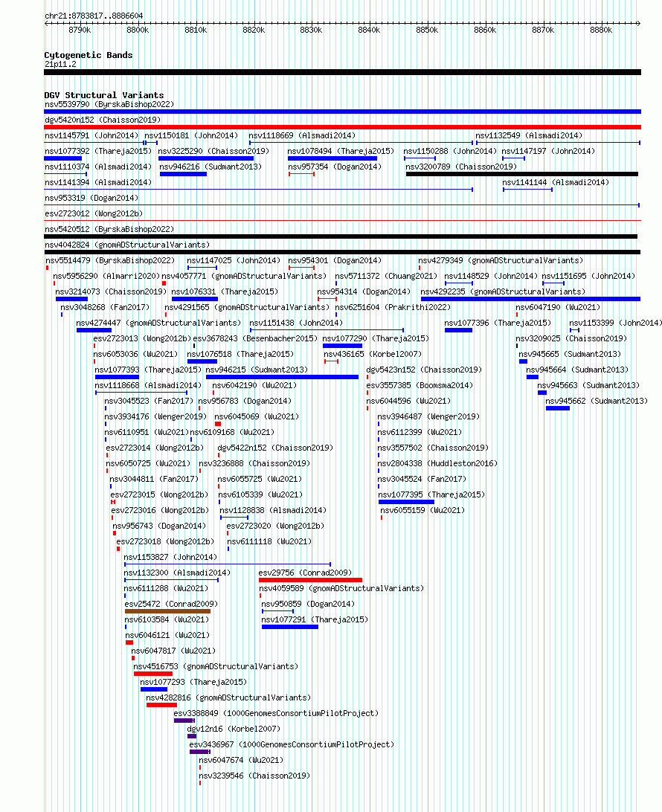Select the nsv1145791 (John2014) label
662x812 pixels.
pos(91,135)
